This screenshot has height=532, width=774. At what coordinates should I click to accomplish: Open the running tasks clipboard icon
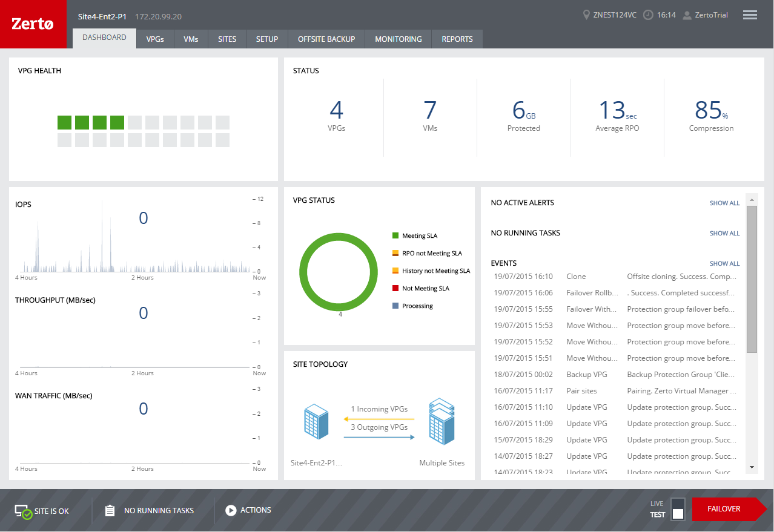pyautogui.click(x=110, y=511)
